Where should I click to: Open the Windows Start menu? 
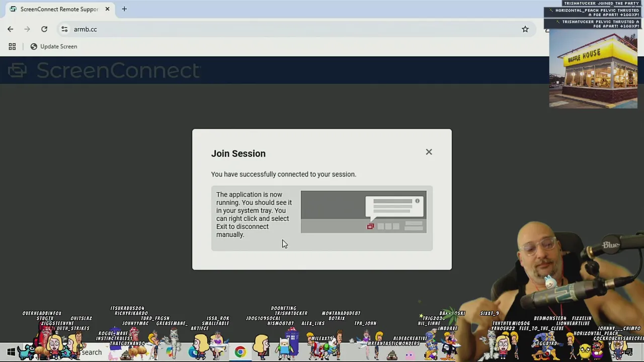(x=11, y=352)
